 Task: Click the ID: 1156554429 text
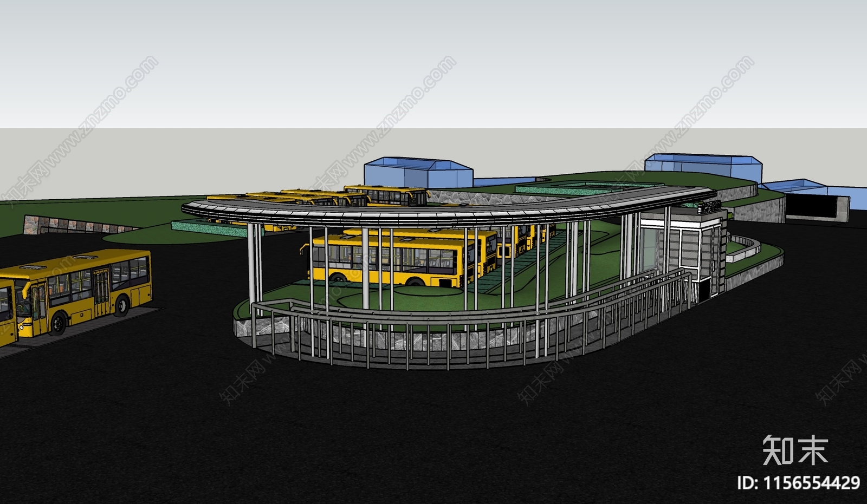(x=798, y=482)
